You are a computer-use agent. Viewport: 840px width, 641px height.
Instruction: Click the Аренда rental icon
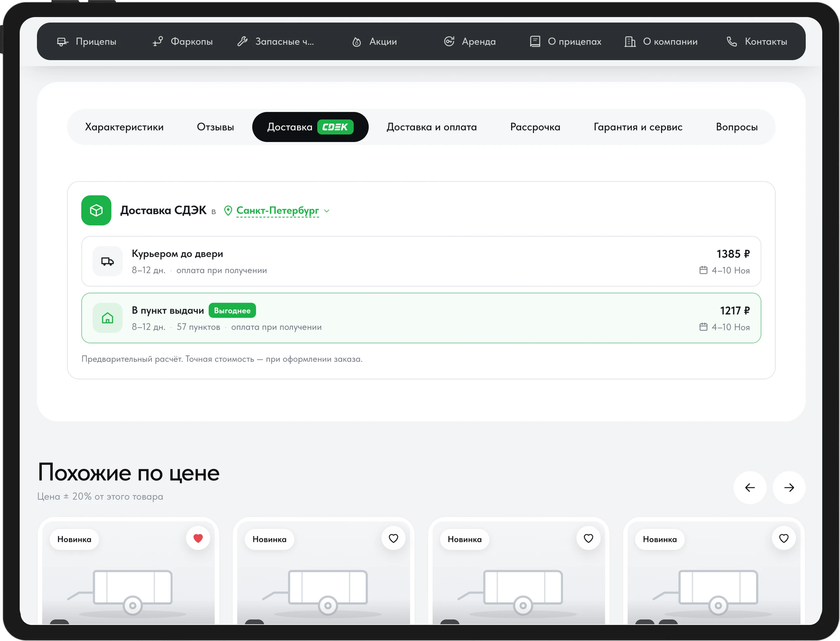[449, 41]
